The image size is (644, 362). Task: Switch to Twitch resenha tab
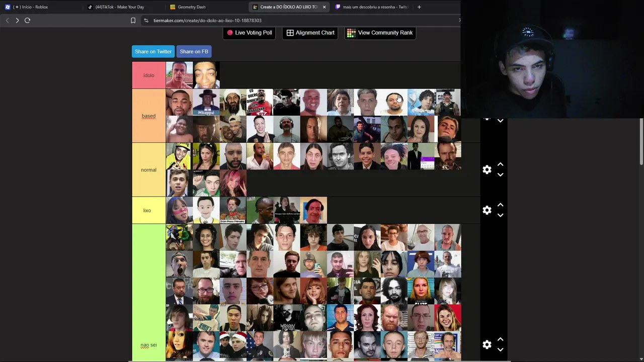pyautogui.click(x=371, y=7)
